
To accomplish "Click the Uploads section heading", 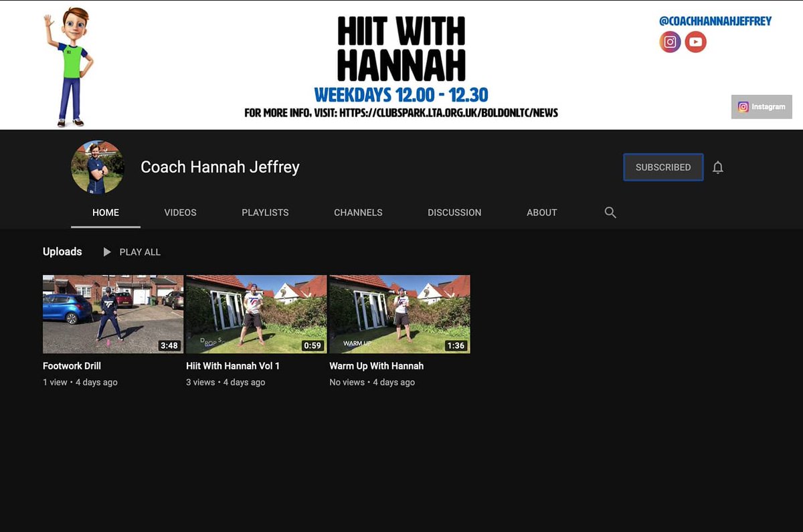I will coord(62,252).
